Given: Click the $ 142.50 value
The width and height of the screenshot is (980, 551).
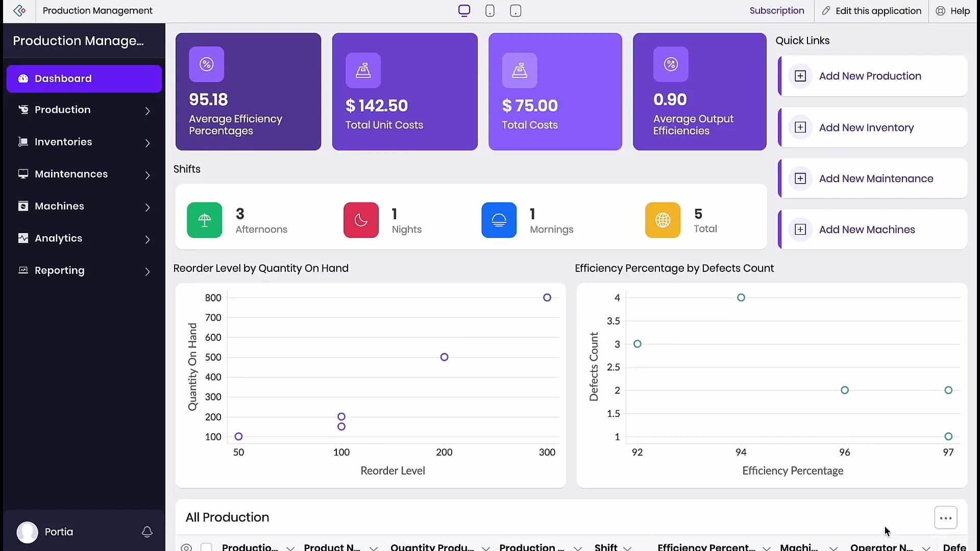Looking at the screenshot, I should click(x=377, y=106).
